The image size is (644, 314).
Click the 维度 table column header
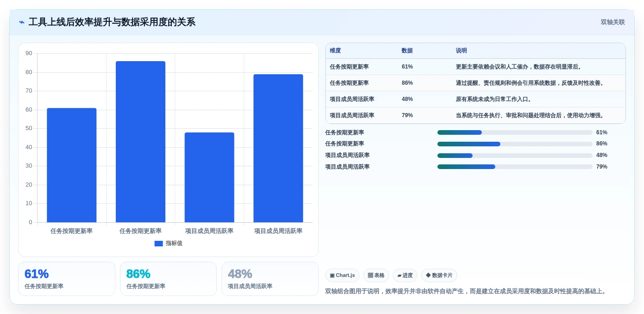(x=335, y=51)
